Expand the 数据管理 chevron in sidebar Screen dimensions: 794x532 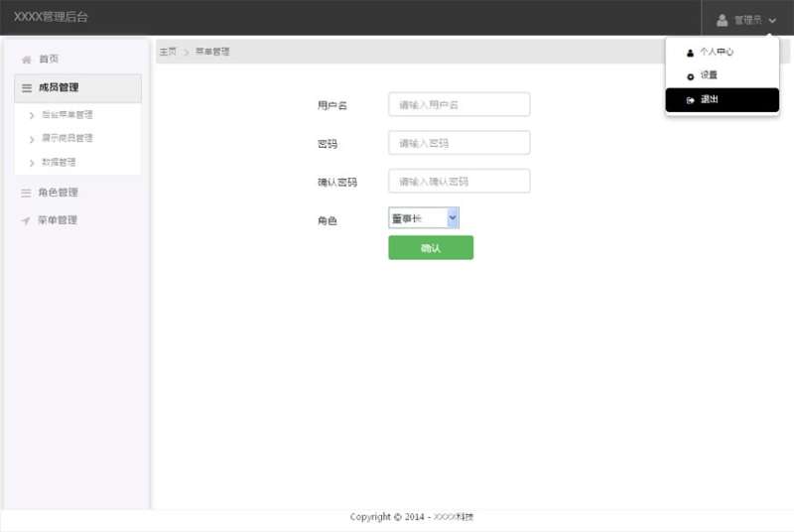point(32,163)
